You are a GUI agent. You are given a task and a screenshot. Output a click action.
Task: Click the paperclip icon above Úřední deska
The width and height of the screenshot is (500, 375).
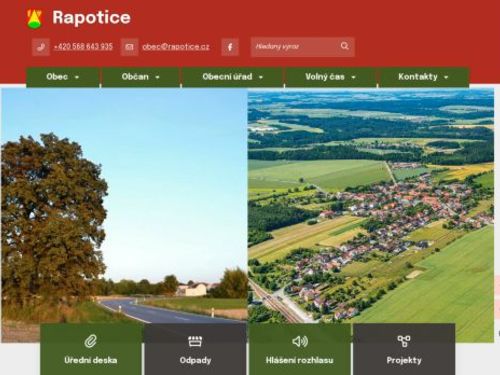[90, 341]
